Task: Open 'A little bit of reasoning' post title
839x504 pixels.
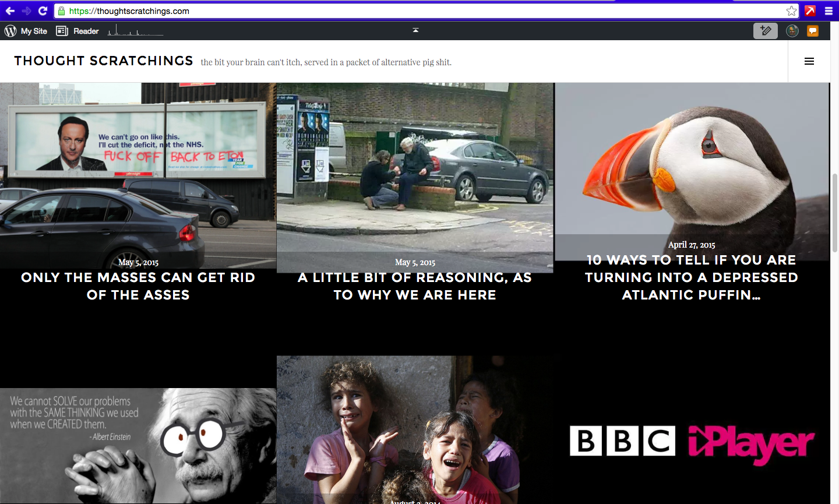Action: (x=415, y=286)
